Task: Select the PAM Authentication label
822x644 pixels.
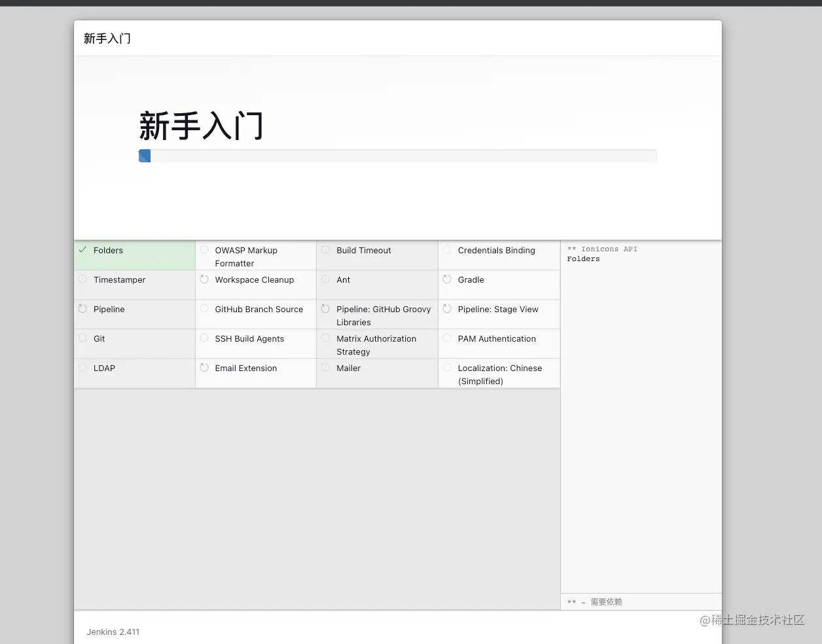Action: (x=497, y=338)
